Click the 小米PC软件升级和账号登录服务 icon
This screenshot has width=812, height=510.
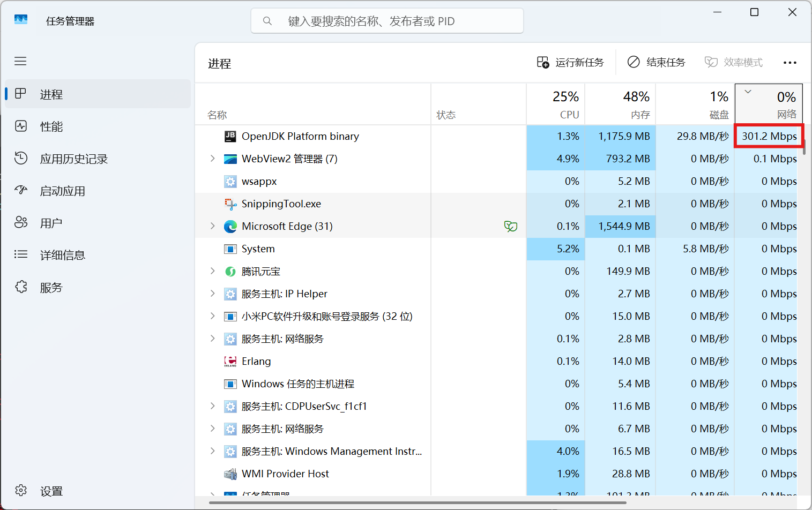230,316
